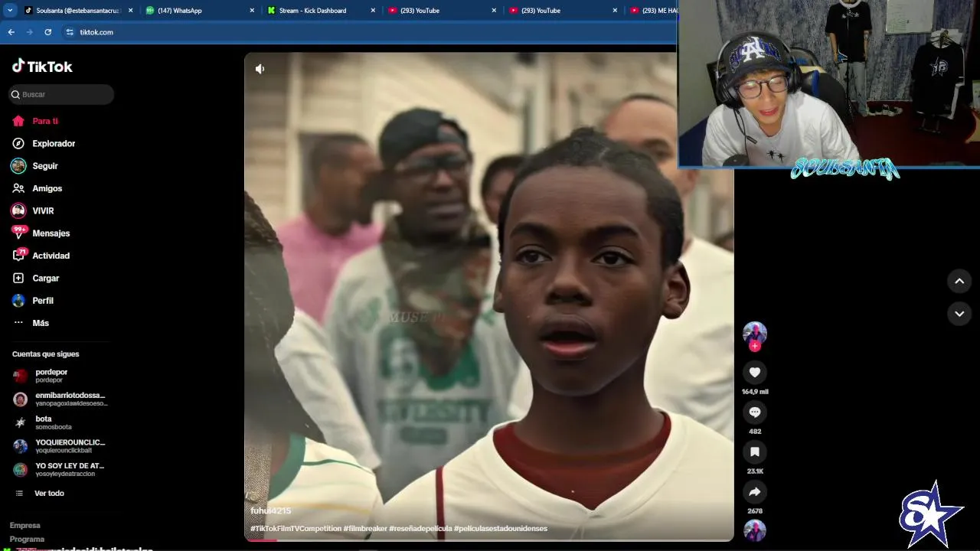Open the browser tab search dropdown
This screenshot has width=980, height=551.
[10, 11]
